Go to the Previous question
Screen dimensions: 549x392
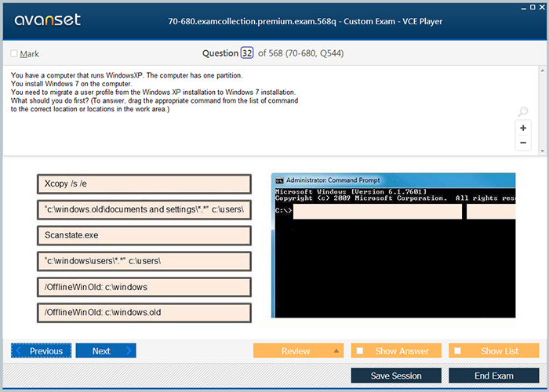point(41,350)
